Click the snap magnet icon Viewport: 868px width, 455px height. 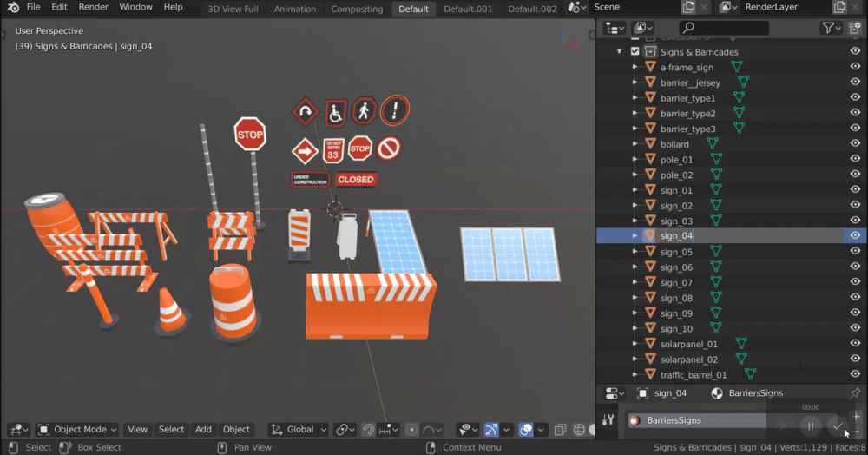[x=368, y=430]
